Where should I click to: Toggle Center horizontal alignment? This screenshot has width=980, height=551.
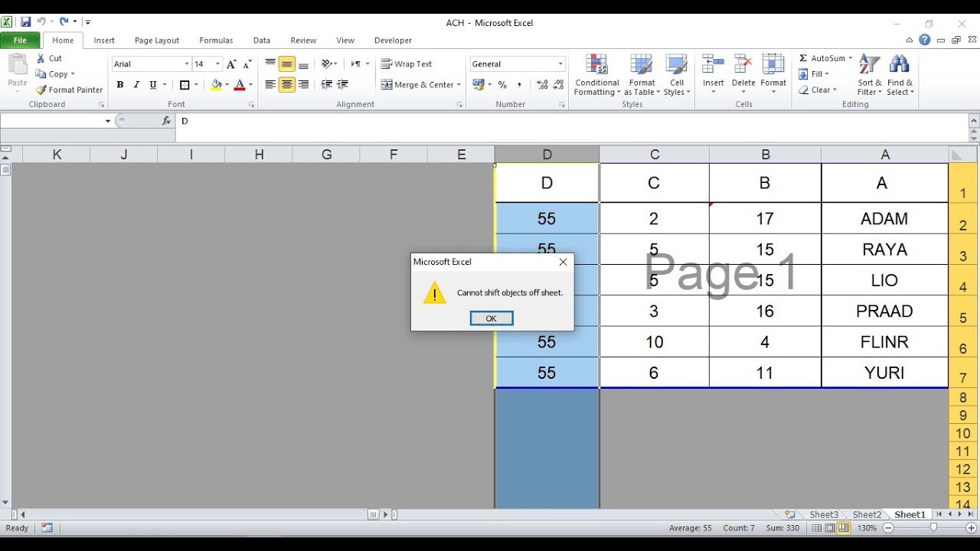(287, 85)
